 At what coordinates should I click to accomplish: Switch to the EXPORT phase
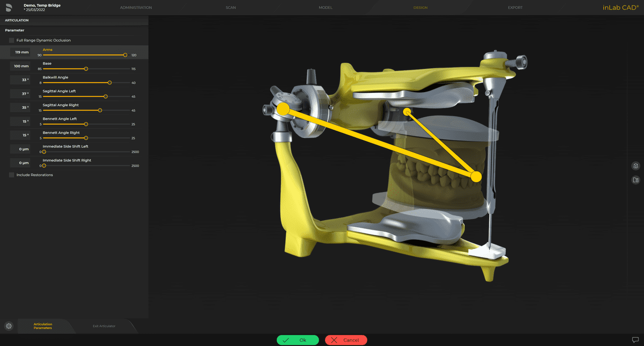(x=515, y=8)
